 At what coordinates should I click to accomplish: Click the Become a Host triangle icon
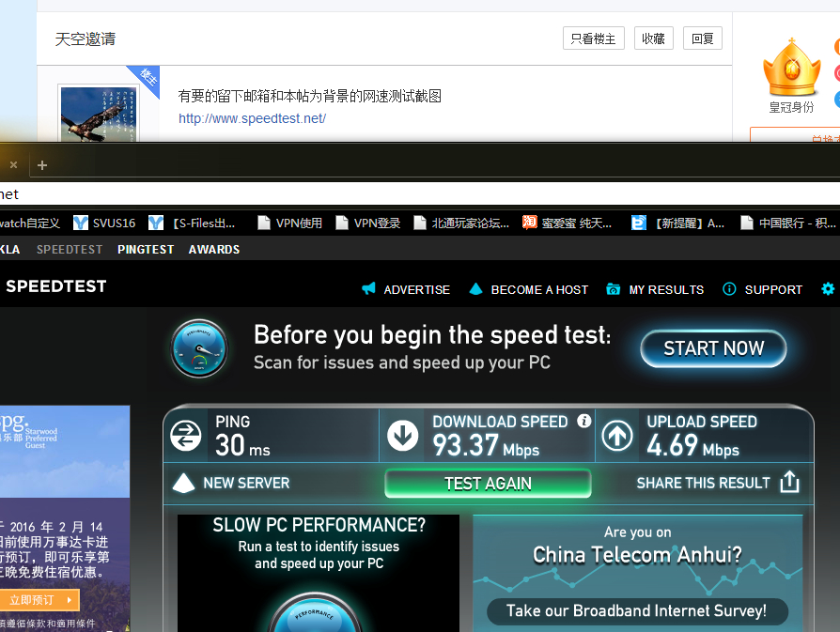(x=475, y=289)
